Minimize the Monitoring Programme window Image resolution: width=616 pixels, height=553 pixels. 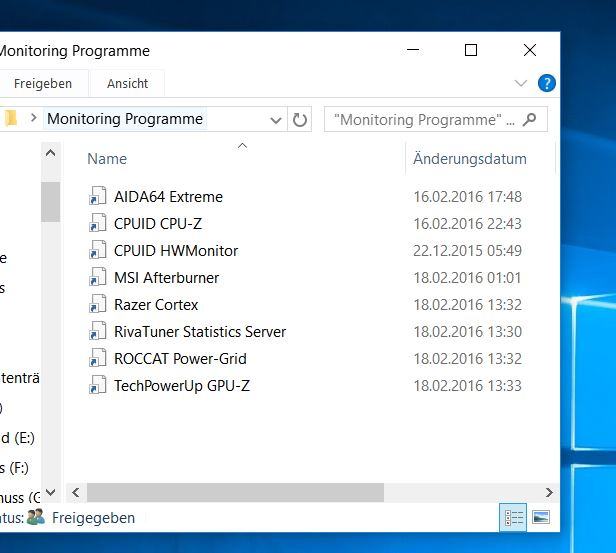point(412,50)
